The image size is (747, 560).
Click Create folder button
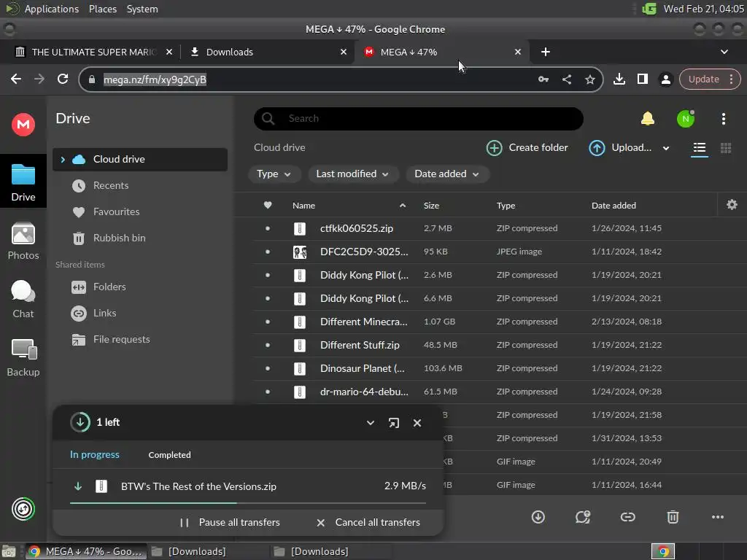pyautogui.click(x=527, y=148)
